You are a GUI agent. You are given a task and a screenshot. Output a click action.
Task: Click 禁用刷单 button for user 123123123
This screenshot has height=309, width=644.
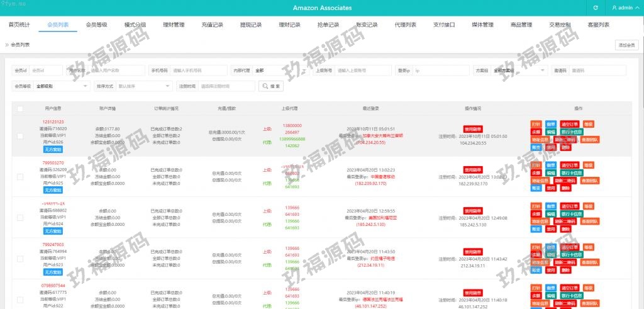click(473, 128)
